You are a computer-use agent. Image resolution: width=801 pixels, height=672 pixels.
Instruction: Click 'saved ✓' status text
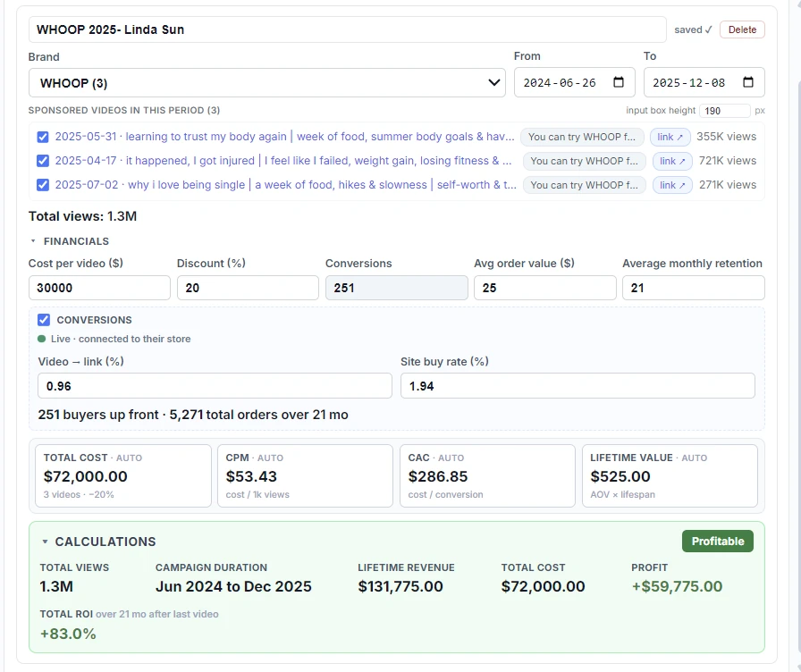[x=693, y=29]
